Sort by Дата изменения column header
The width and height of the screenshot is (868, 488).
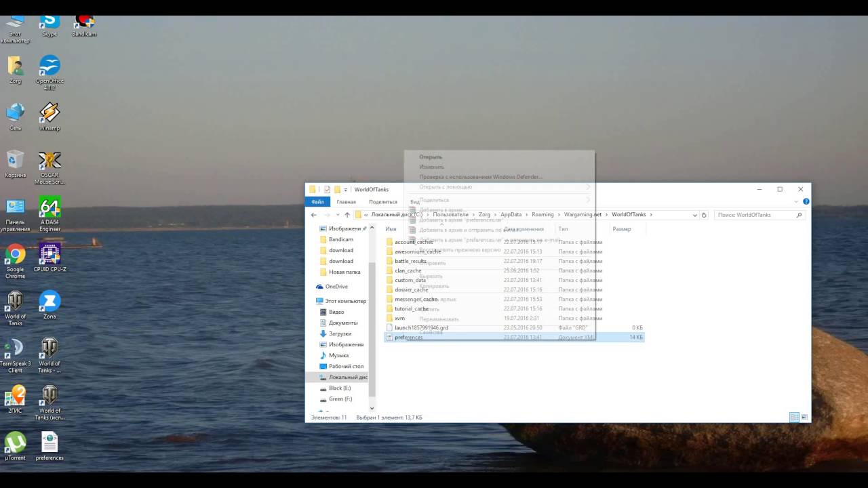coord(524,229)
